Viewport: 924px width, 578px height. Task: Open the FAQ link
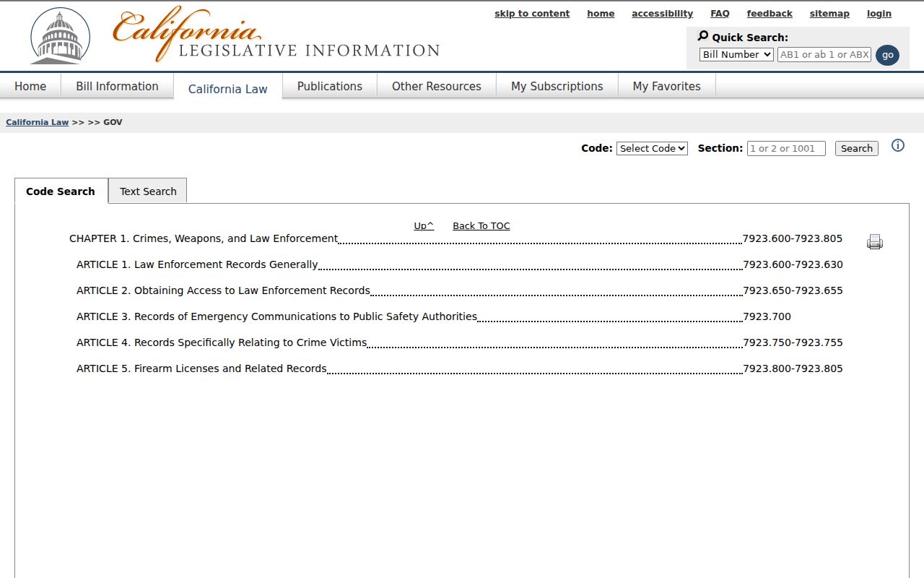[720, 14]
